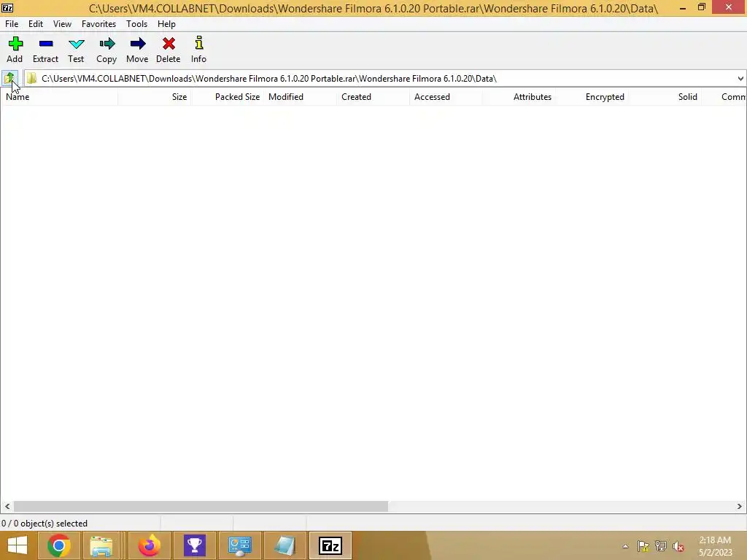Click the '0 / 0 object(s) selected' status text

(x=44, y=524)
